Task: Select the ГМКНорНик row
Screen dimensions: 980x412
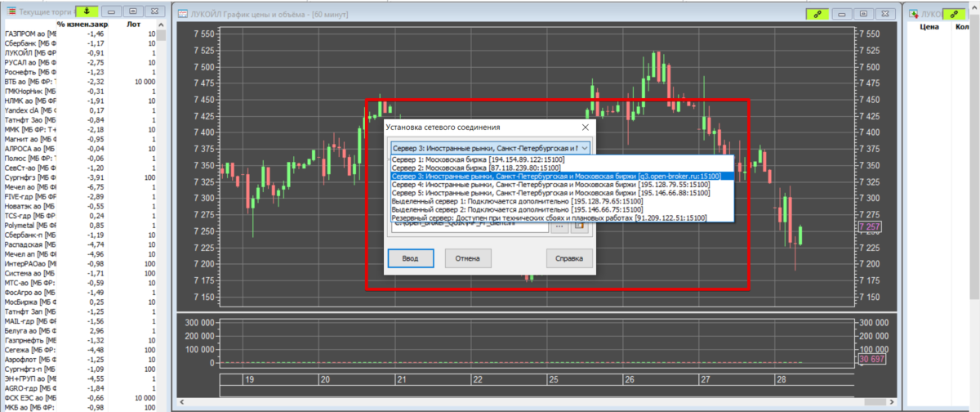Action: tap(80, 91)
